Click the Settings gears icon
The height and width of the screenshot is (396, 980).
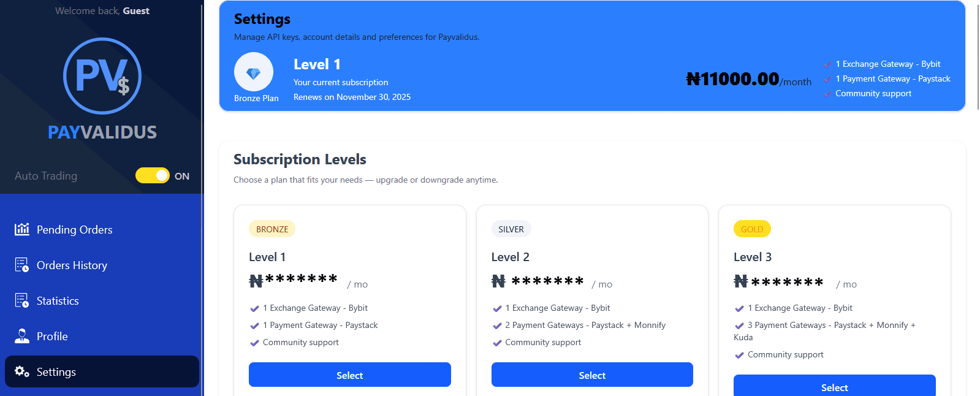[x=22, y=371]
